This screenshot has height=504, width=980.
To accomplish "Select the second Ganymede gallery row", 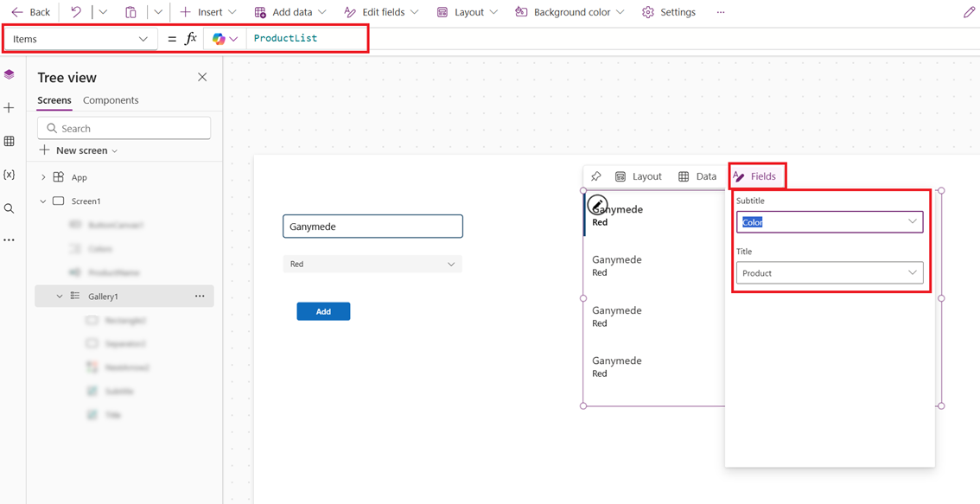I will [653, 265].
